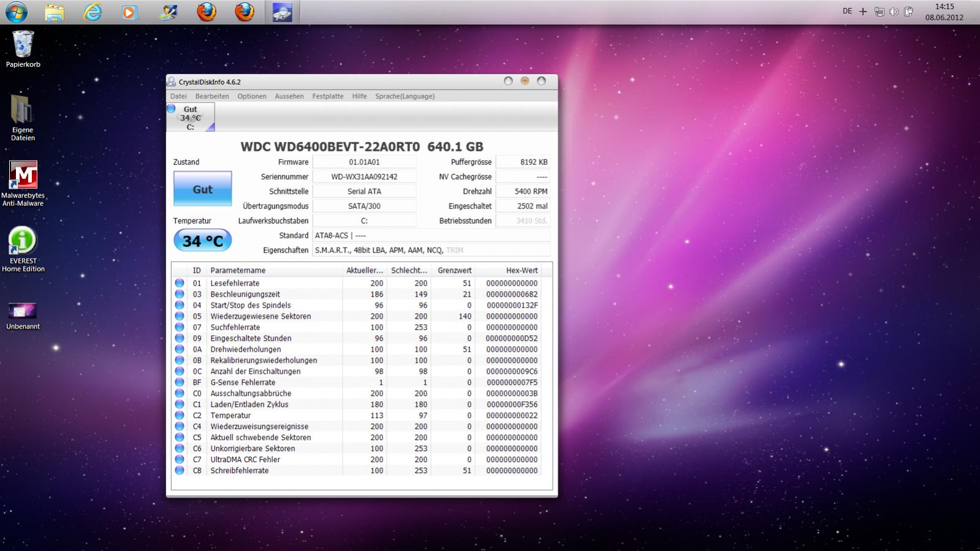
Task: Select the Eigene Dateien desktop icon
Action: tap(23, 118)
